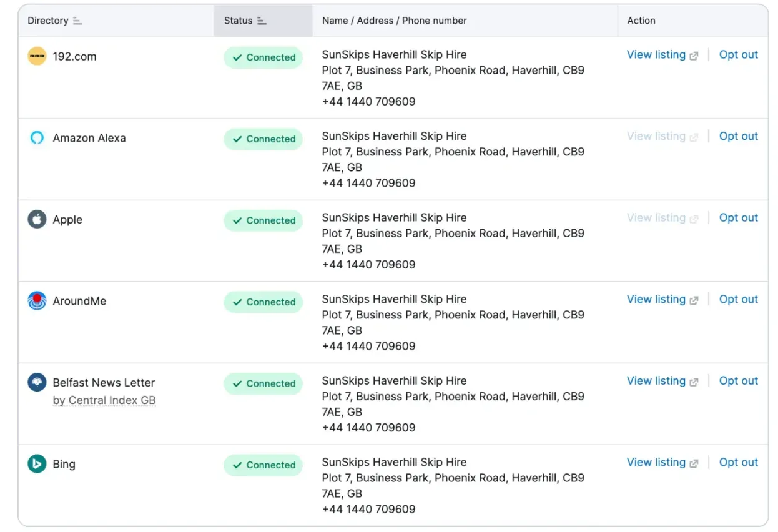View listing for Belfast News Letter

[x=656, y=380]
